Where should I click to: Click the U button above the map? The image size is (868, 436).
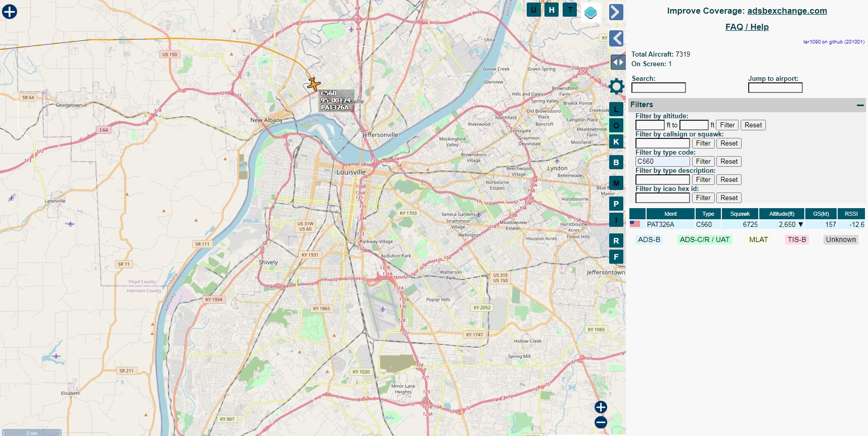533,10
